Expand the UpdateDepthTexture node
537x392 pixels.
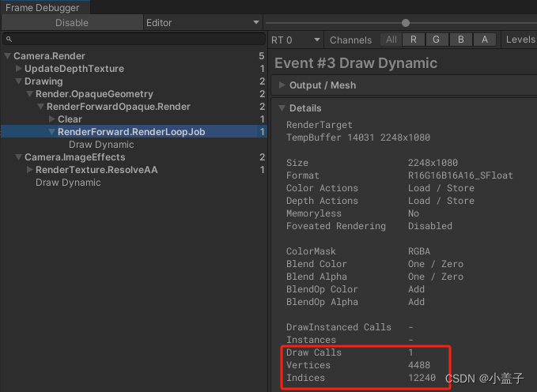click(19, 69)
